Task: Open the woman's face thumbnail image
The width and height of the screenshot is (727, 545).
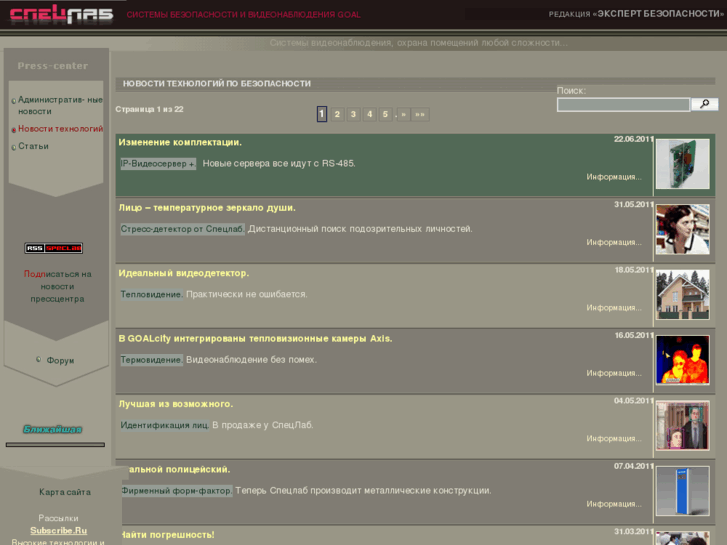Action: tap(682, 229)
